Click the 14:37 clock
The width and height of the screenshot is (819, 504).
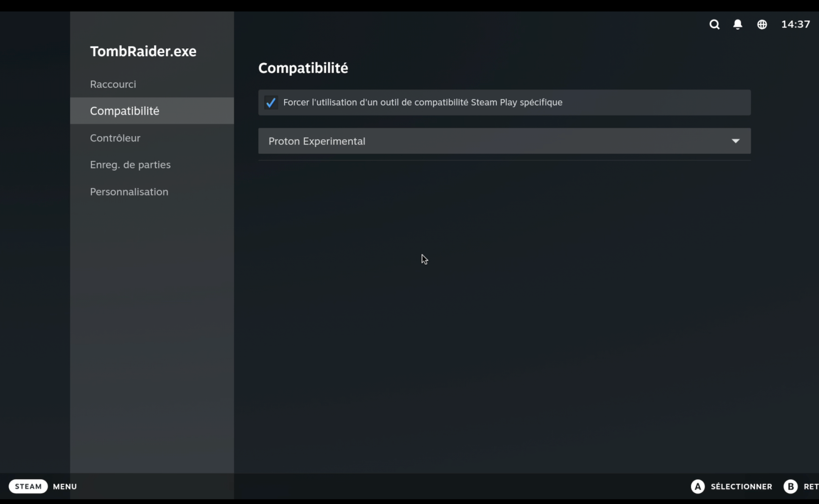click(x=796, y=24)
